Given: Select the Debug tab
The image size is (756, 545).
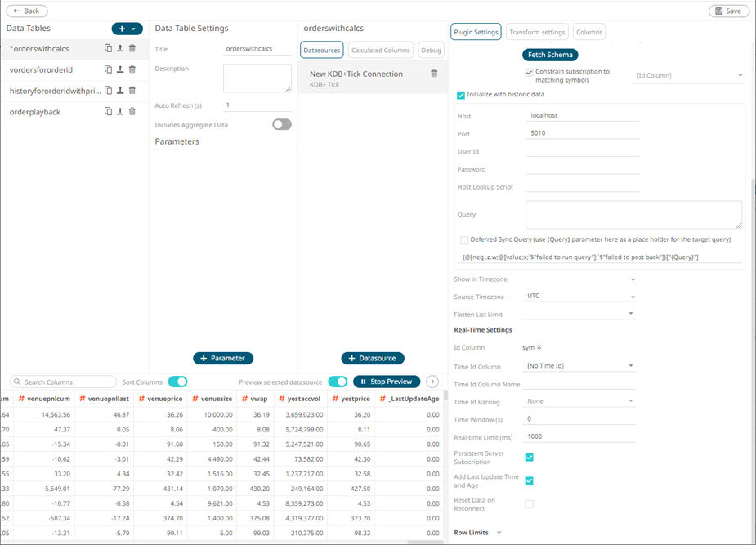Looking at the screenshot, I should tap(431, 50).
